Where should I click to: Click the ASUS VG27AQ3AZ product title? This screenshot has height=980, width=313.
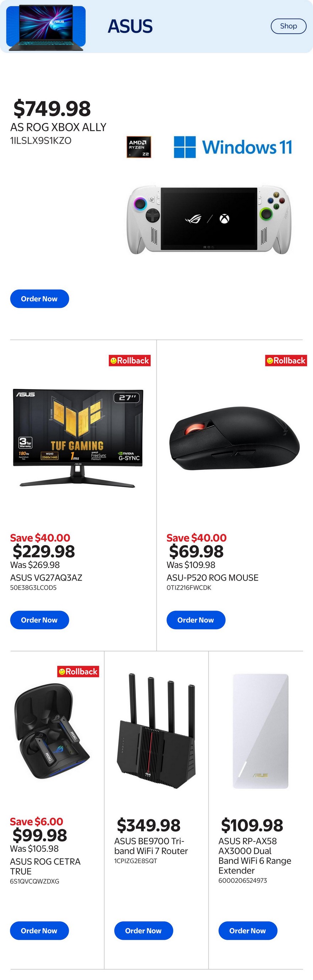click(46, 578)
